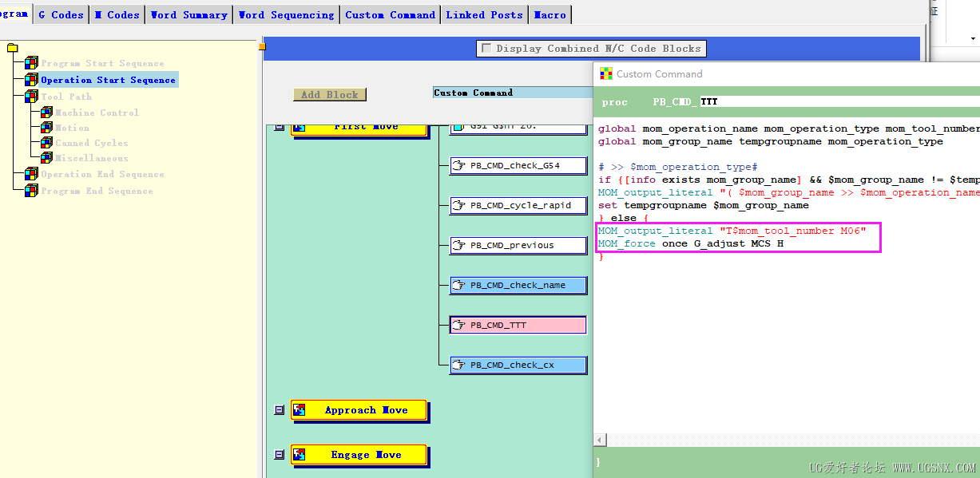The height and width of the screenshot is (478, 980).
Task: Toggle Display Combined N/C Code Blocks checkbox
Action: (486, 49)
